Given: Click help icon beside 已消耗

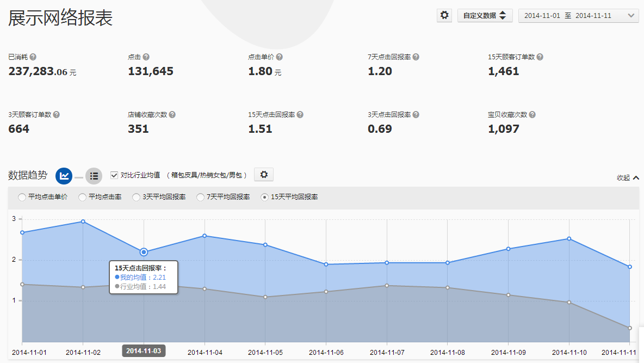Looking at the screenshot, I should pyautogui.click(x=33, y=57).
